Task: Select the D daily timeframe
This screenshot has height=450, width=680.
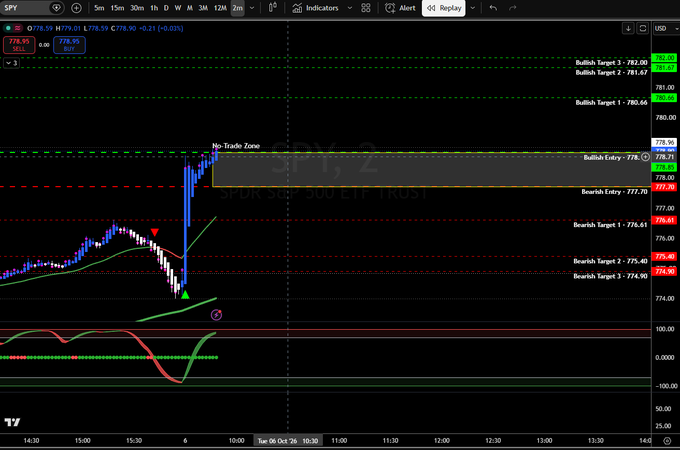Action: 166,8
